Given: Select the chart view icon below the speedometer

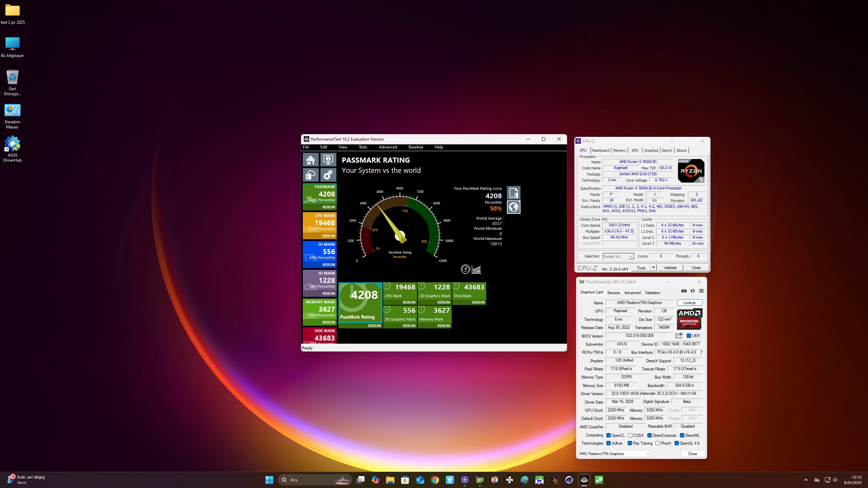Looking at the screenshot, I should (x=476, y=269).
